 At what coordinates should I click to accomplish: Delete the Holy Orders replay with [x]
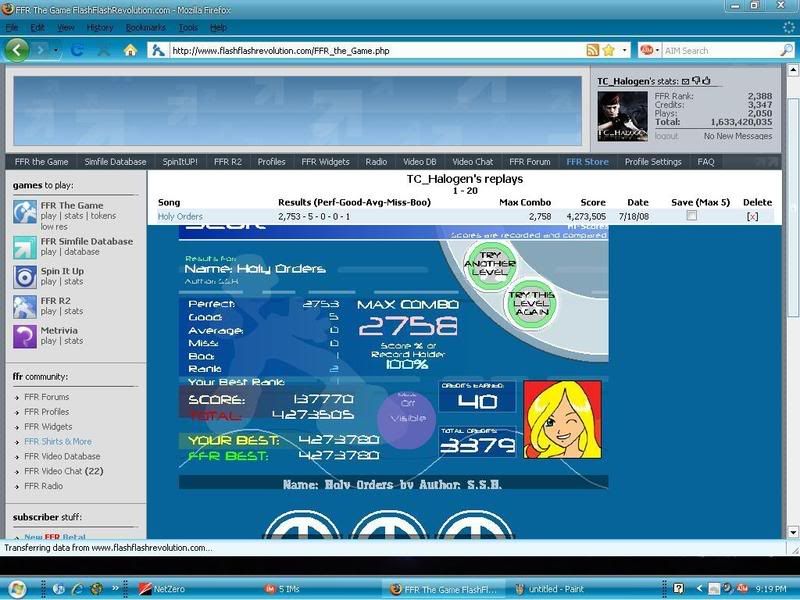[x=752, y=216]
